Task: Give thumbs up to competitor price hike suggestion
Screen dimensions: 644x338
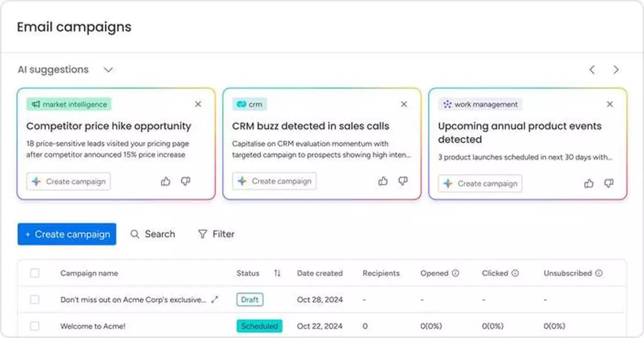Action: [x=166, y=181]
